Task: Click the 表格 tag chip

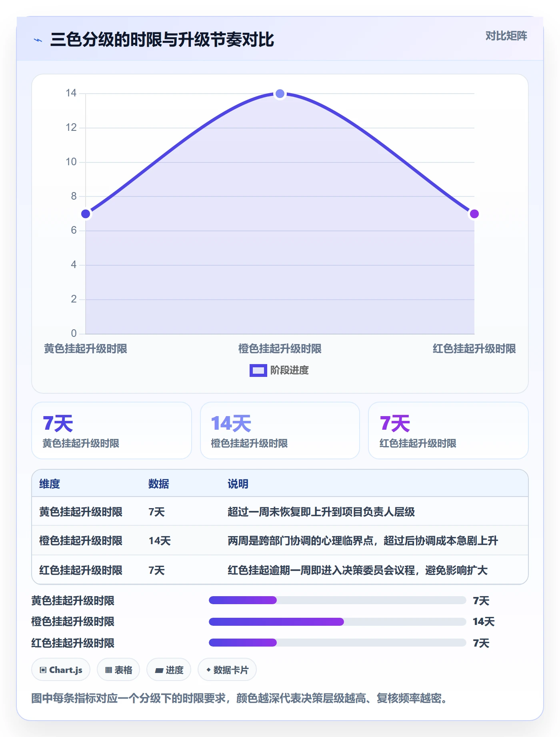Action: (x=118, y=670)
